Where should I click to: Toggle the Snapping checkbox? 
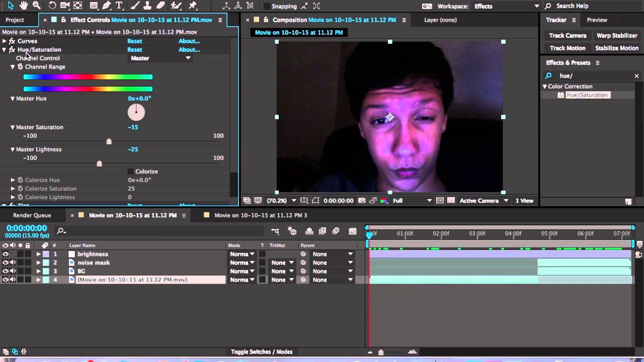click(267, 7)
